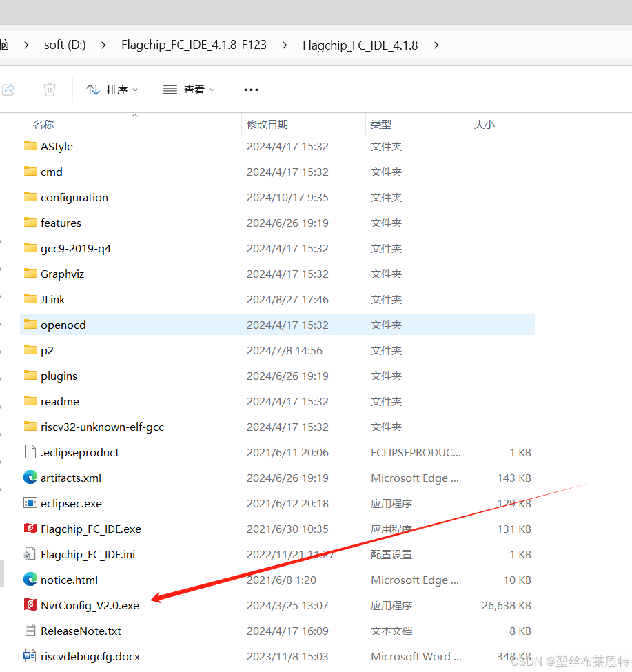Click the ReleaseNote.txt document icon

pyautogui.click(x=30, y=631)
